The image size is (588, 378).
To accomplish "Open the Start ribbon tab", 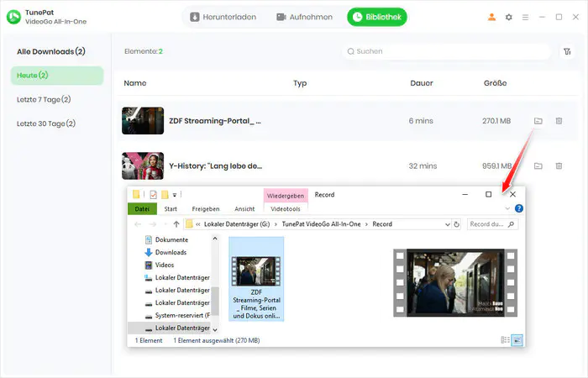I will click(x=171, y=209).
